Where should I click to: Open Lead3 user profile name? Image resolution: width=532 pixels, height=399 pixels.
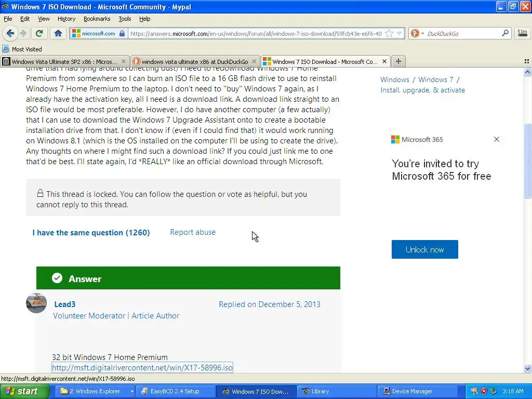click(x=65, y=304)
